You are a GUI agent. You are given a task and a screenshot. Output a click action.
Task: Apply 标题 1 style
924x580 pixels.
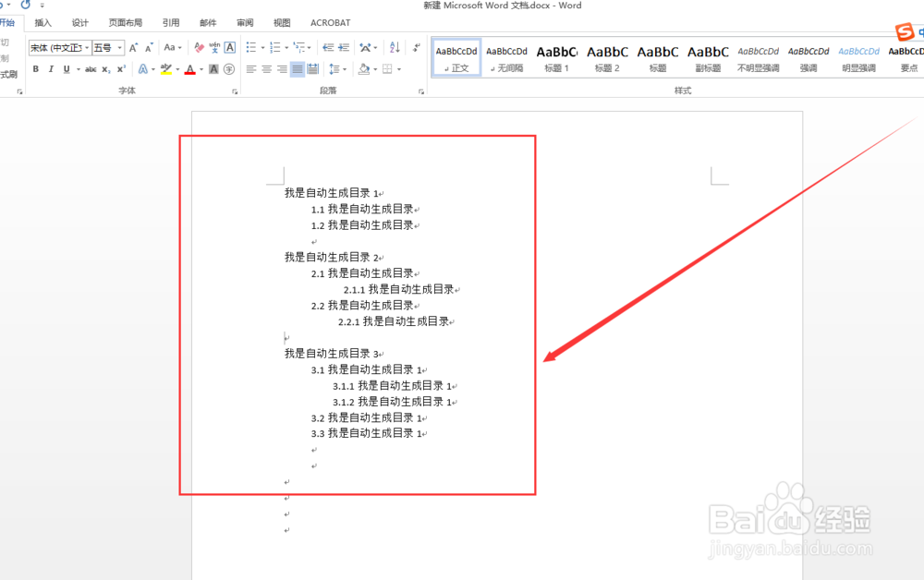click(557, 57)
